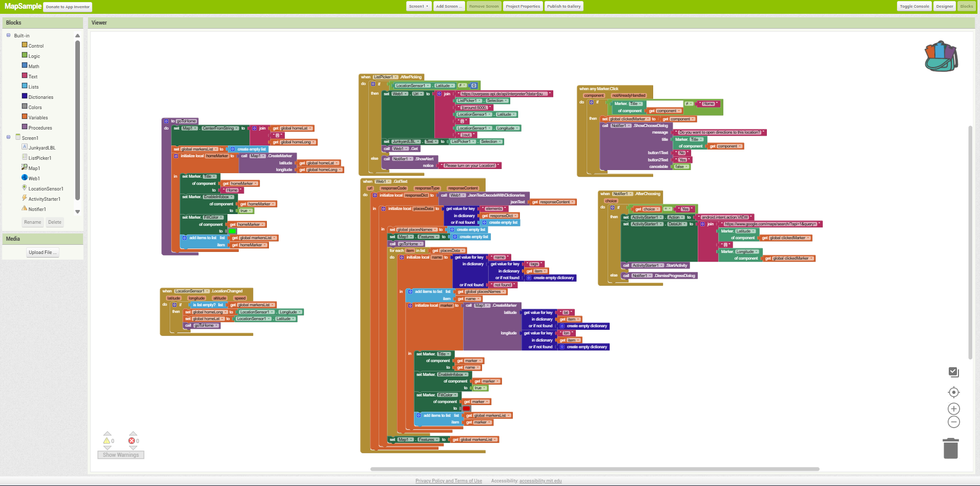Click the Toggle Console button
Viewport: 980px width, 486px height.
(914, 7)
